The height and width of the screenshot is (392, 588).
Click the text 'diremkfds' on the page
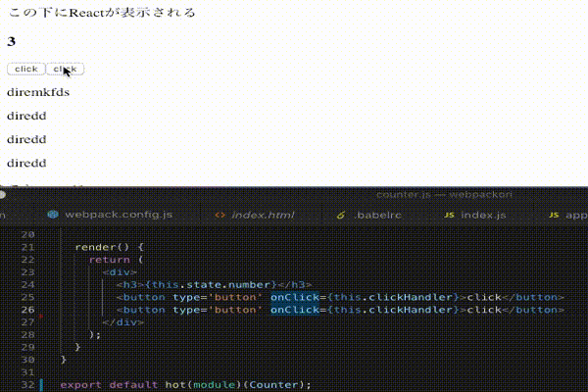tap(38, 92)
